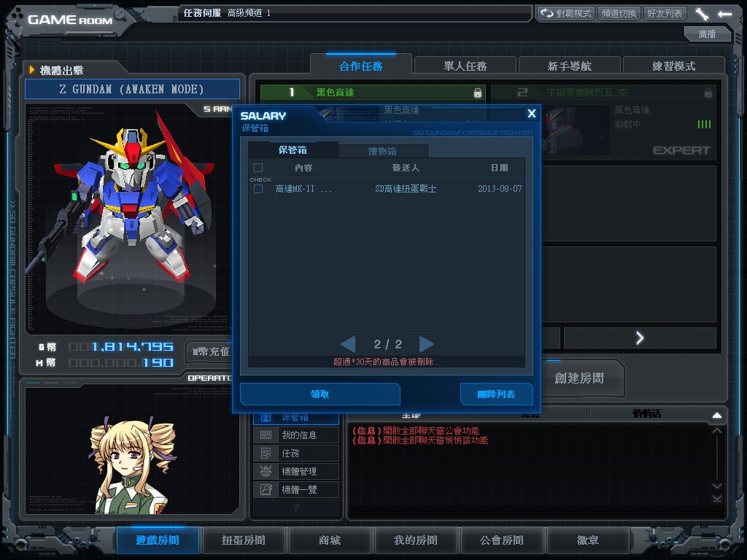This screenshot has height=560, width=747.
Task: Go to previous page of storage list
Action: coord(348,344)
